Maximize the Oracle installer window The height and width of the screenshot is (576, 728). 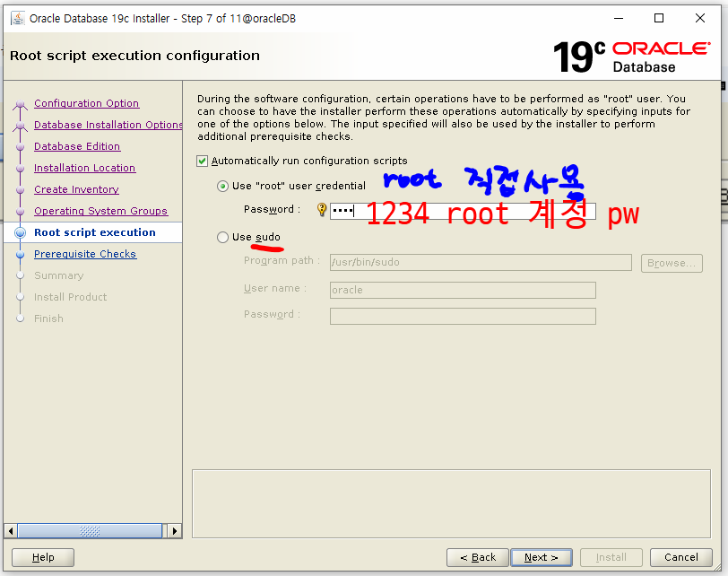(x=659, y=19)
